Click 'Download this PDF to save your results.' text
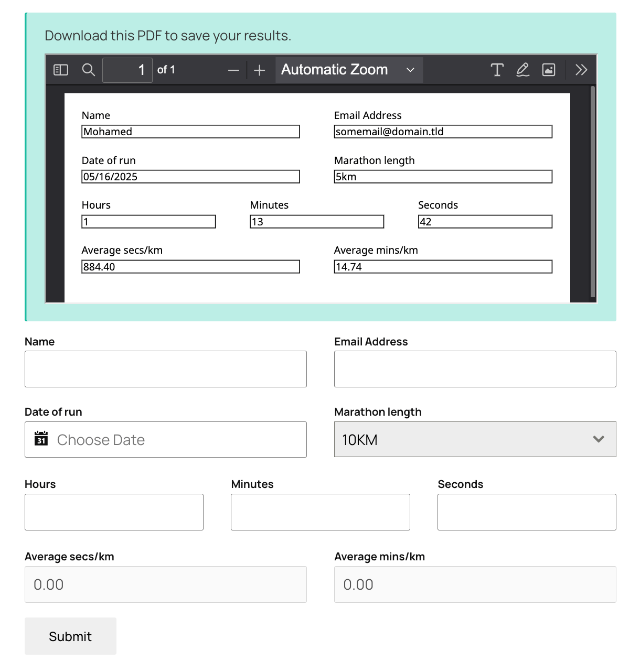 168,36
